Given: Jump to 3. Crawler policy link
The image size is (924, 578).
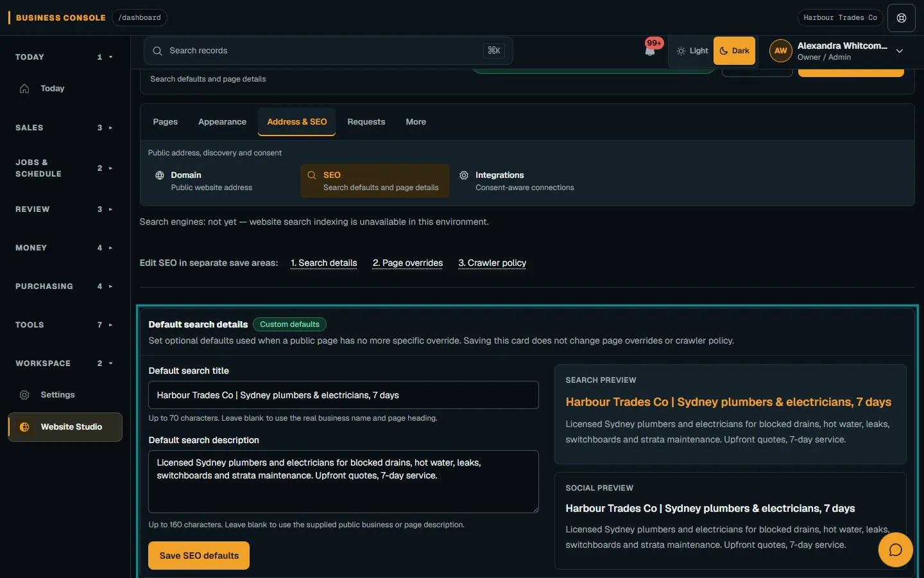Looking at the screenshot, I should pyautogui.click(x=492, y=263).
